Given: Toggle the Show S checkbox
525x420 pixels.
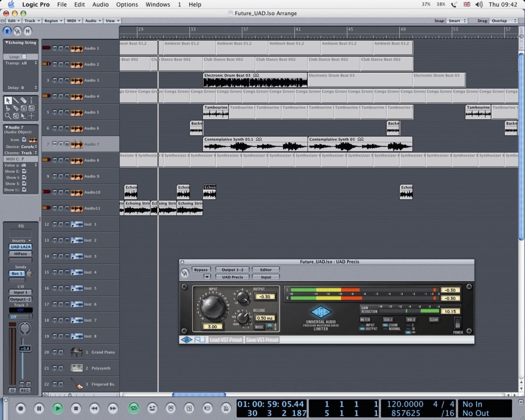Looking at the screenshot, I should coord(24,184).
